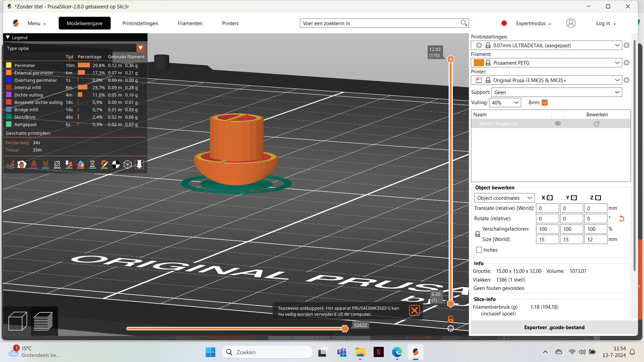This screenshot has height=362, width=644.
Task: Toggle tool changes double-arrow icon
Action: [x=69, y=164]
